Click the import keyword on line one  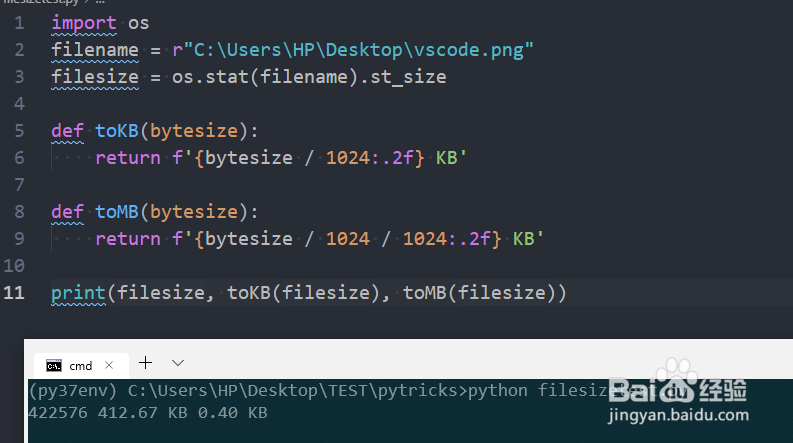[x=84, y=23]
